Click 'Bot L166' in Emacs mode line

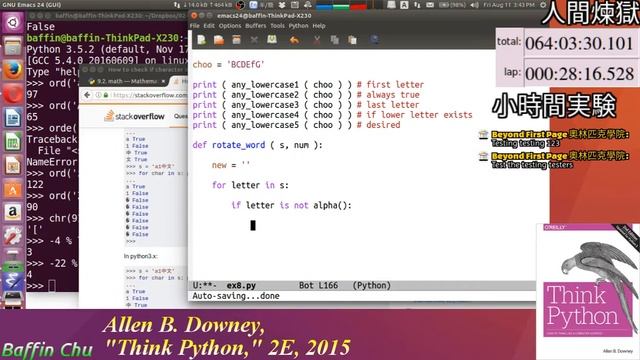pos(318,286)
